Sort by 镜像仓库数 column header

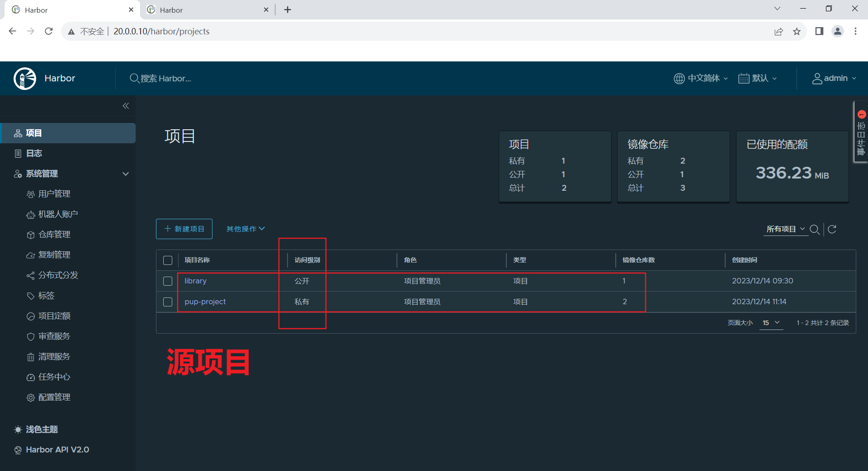coord(639,260)
